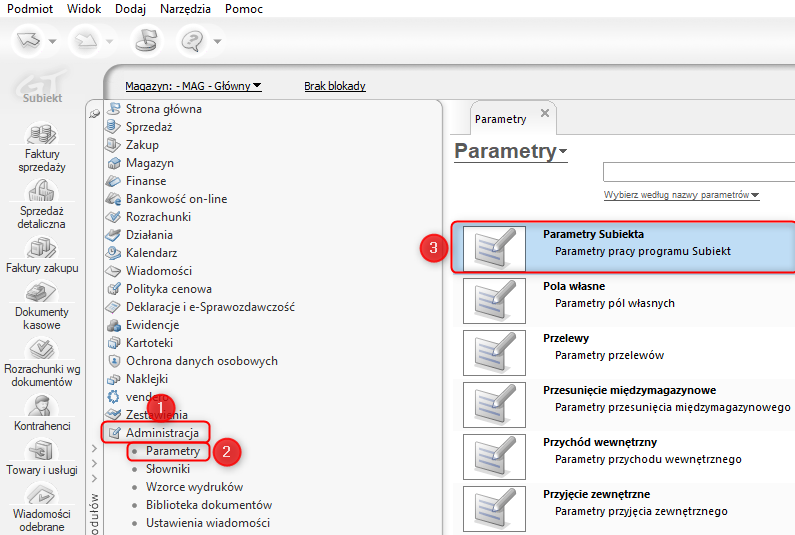Expand Wybierz według nazwy parametrów filter
This screenshot has width=795, height=535.
681,195
